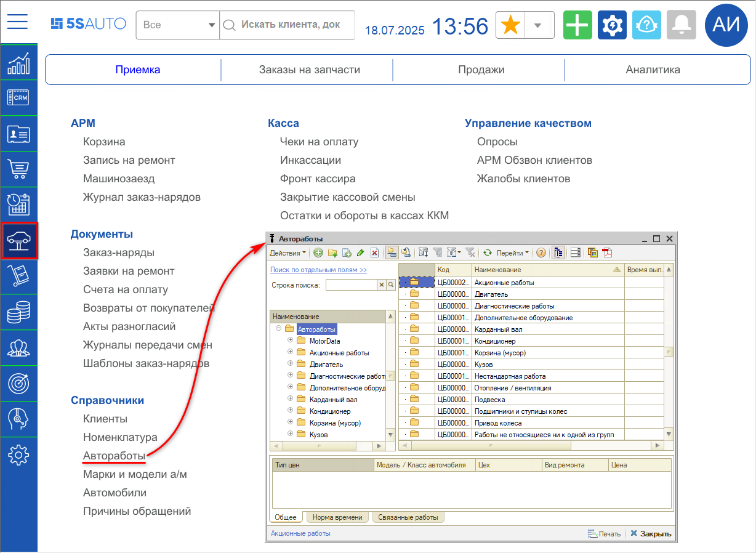Enable the filter by selection toolbar icon
756x553 pixels.
(424, 252)
